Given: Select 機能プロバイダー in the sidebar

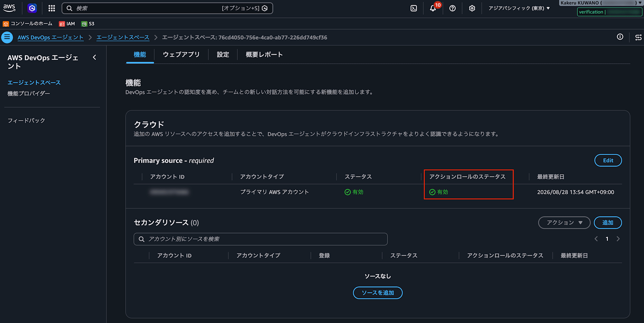Looking at the screenshot, I should tap(29, 94).
